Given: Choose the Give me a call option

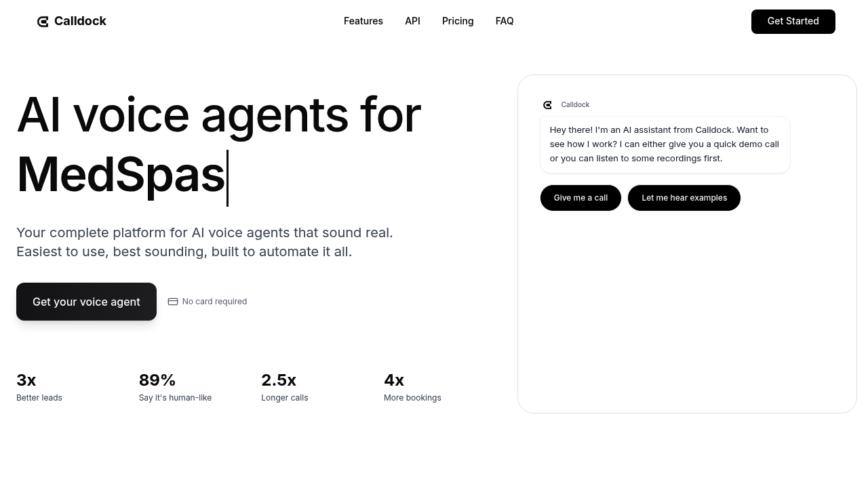Looking at the screenshot, I should (x=580, y=198).
